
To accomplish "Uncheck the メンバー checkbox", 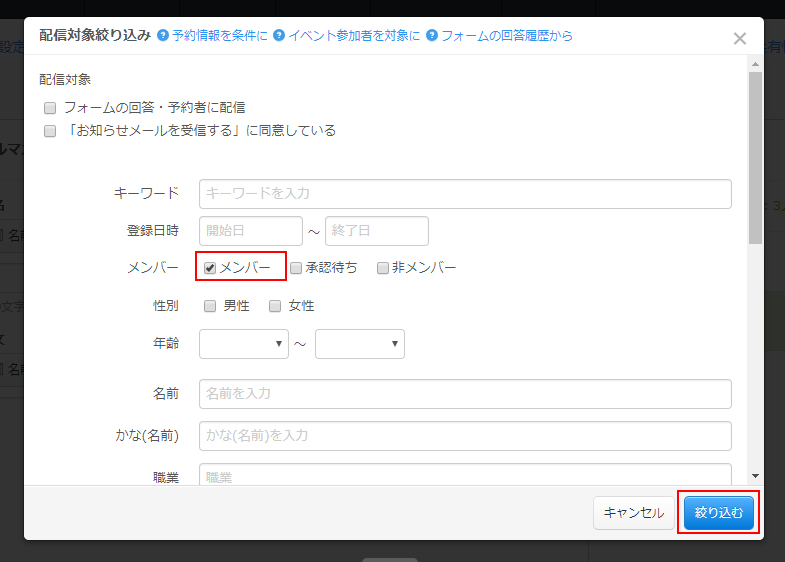I will point(210,268).
